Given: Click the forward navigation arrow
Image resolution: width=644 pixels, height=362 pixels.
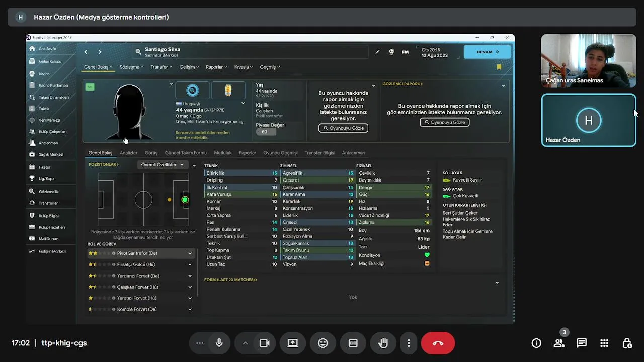Looking at the screenshot, I should [100, 52].
